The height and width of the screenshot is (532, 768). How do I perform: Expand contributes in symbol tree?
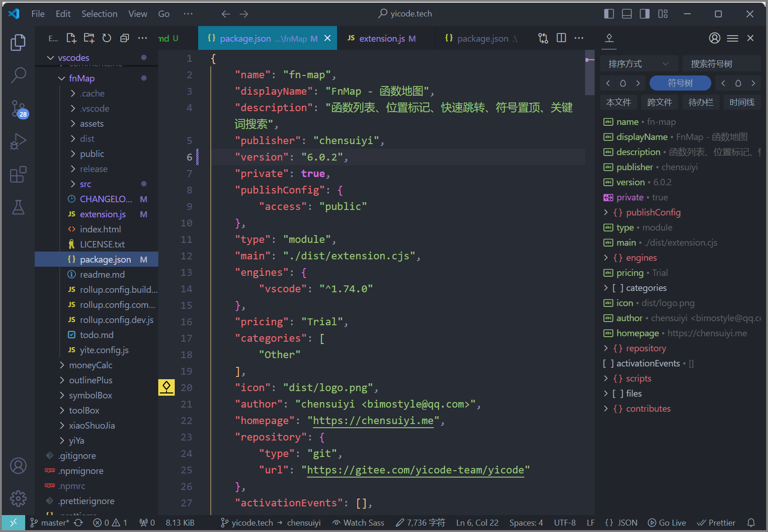pyautogui.click(x=606, y=408)
